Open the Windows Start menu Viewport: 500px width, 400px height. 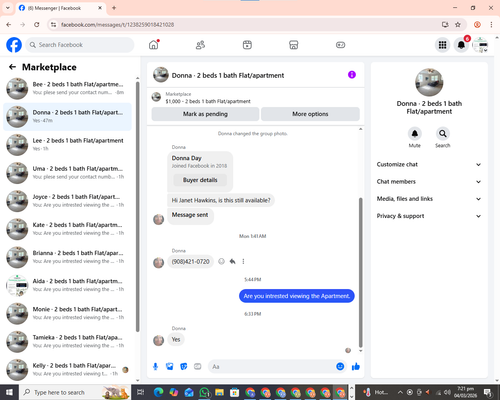pos(9,392)
